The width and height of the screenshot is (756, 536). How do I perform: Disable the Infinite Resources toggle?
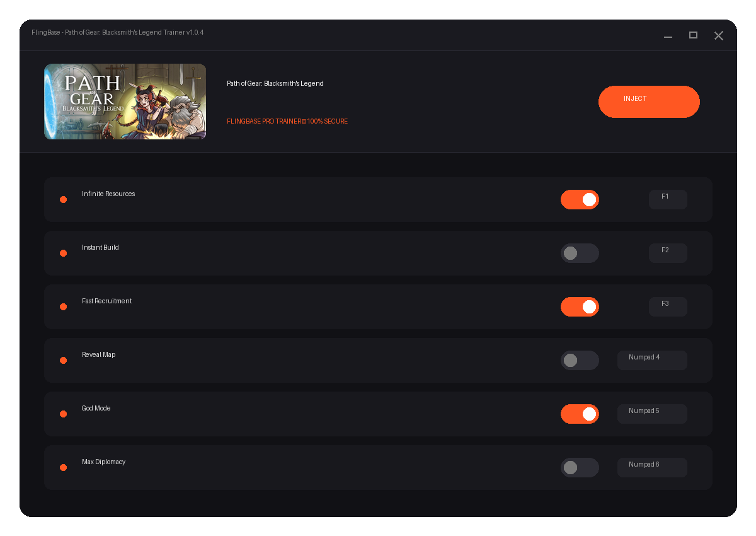580,199
